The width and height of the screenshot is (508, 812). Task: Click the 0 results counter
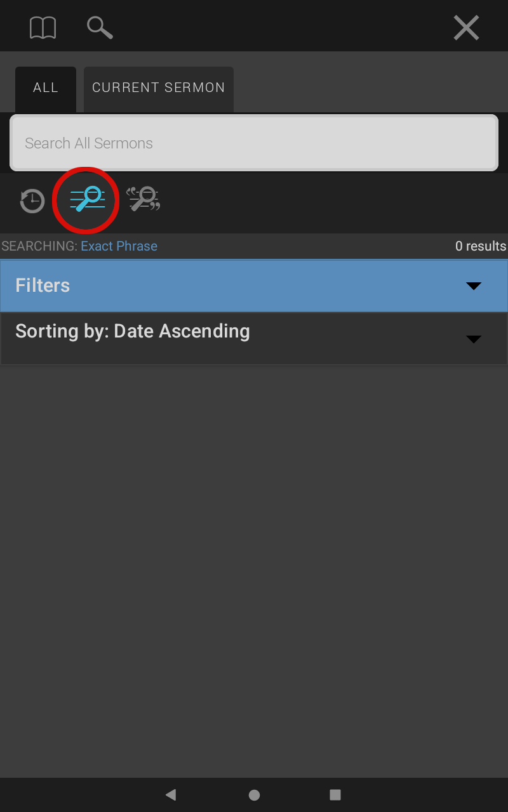481,246
